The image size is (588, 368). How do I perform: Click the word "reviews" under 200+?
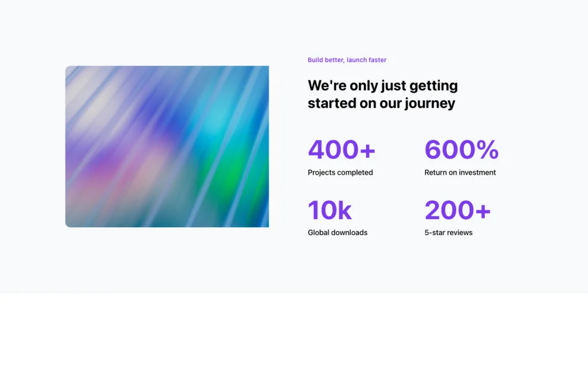tap(459, 233)
